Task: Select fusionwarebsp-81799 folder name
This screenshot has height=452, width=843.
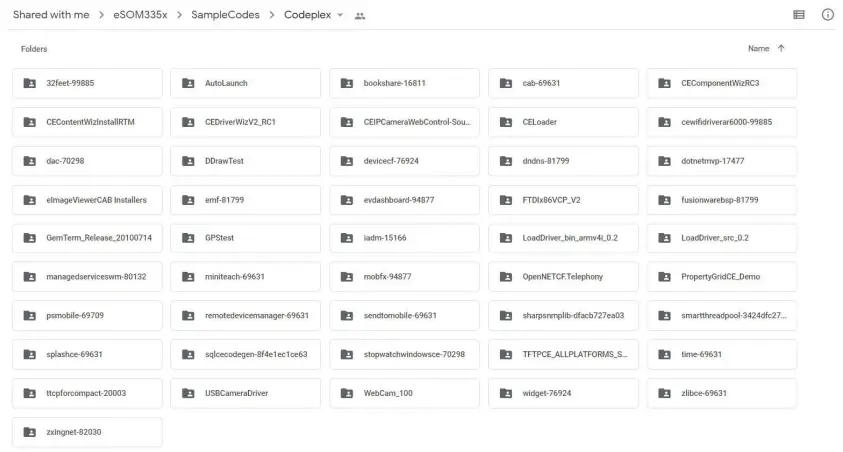Action: coord(719,200)
